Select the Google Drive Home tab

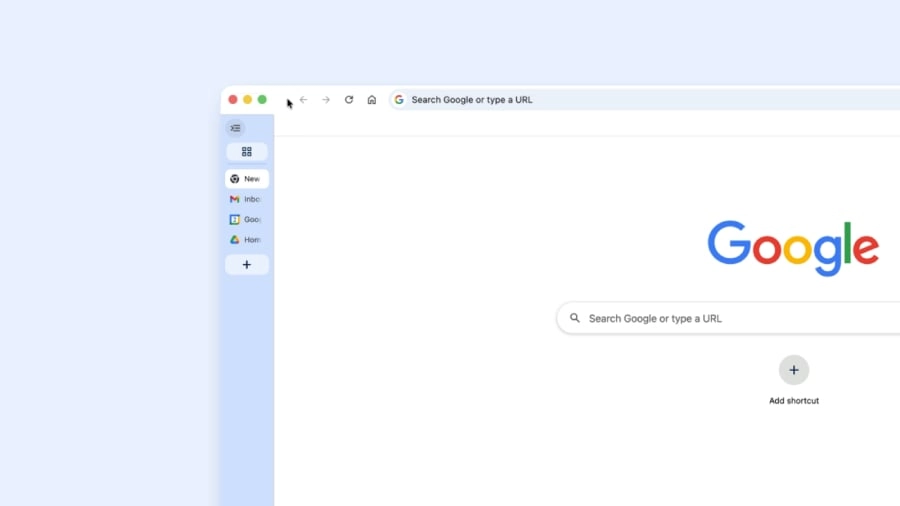click(247, 240)
